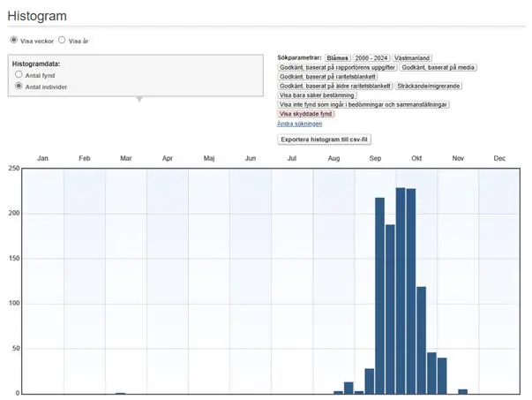Screen dimensions: 532x400
Task: Select the 'Visa veckor' radio button
Action: [13, 40]
